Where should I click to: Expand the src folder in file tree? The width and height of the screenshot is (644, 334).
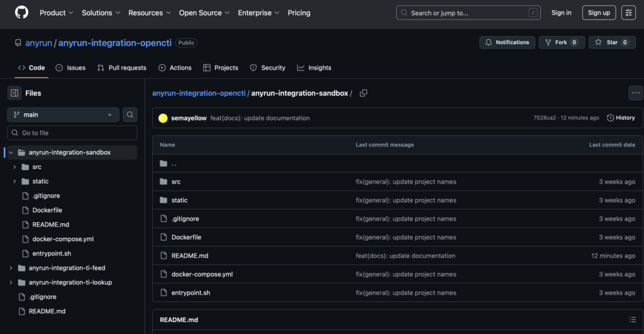[14, 167]
